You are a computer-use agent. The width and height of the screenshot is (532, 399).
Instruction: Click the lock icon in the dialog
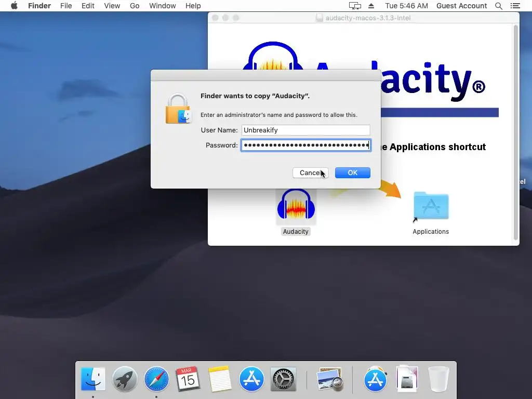[x=178, y=109]
